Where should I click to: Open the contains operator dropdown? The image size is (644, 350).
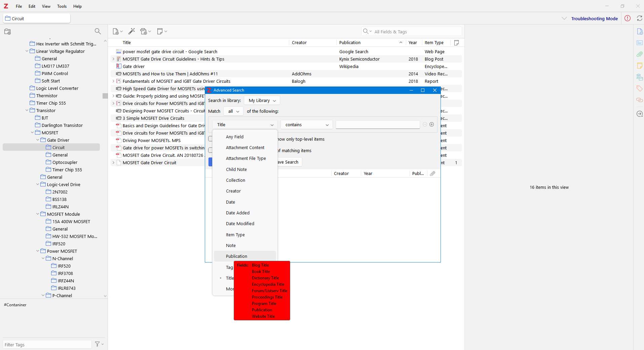[x=306, y=125]
